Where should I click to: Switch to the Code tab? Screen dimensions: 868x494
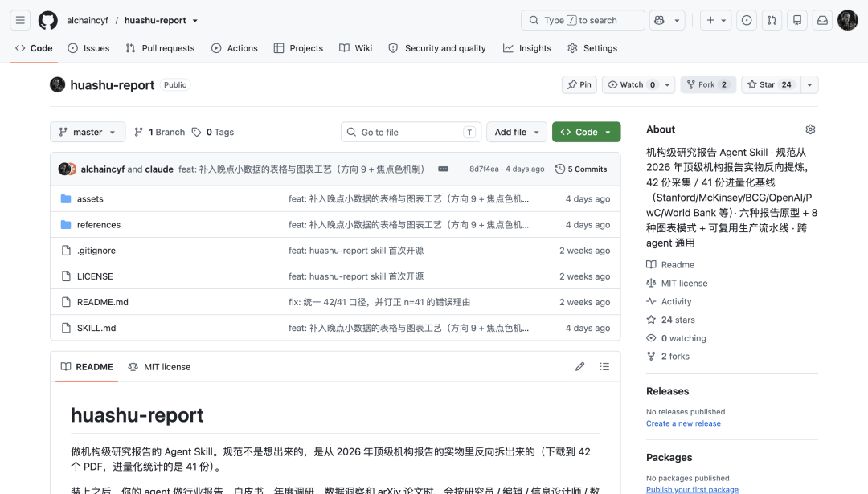34,48
